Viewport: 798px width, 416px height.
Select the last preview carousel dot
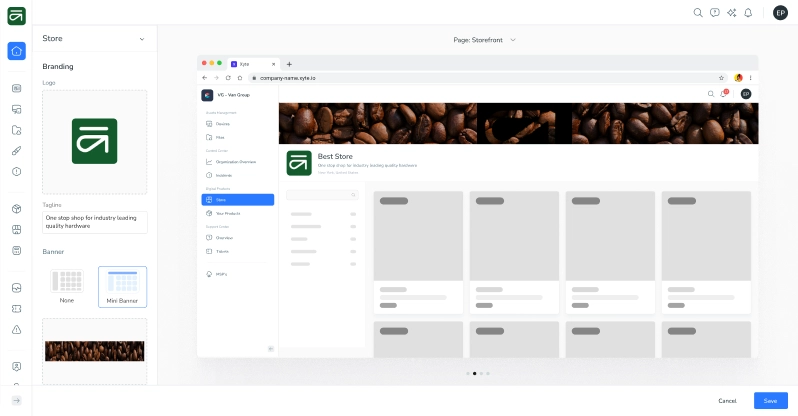[x=488, y=373]
